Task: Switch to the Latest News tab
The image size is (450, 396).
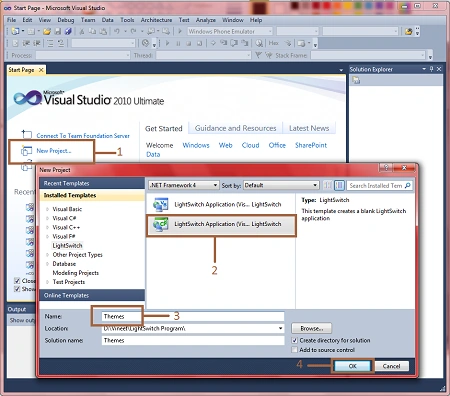Action: click(309, 128)
